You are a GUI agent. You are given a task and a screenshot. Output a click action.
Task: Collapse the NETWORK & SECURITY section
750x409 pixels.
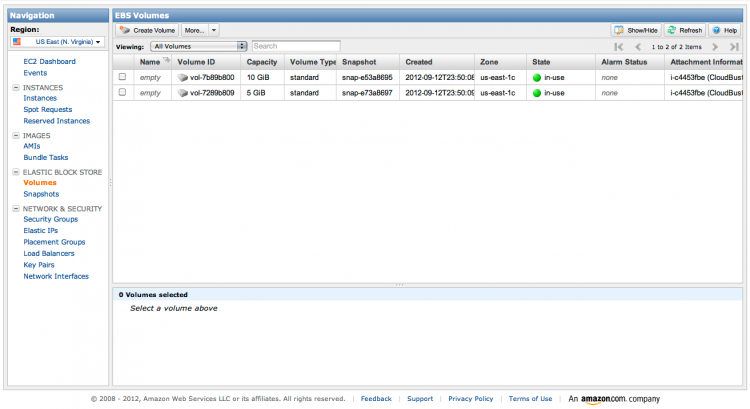(x=16, y=209)
